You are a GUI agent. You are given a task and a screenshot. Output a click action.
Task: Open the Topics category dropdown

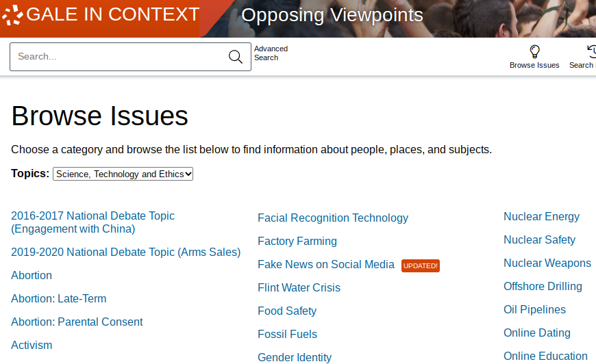point(123,174)
